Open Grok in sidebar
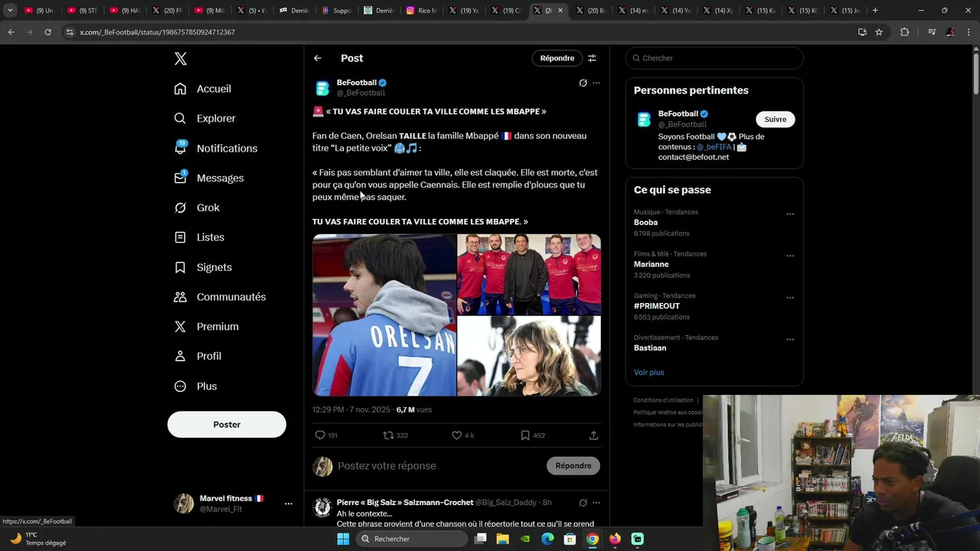 coord(197,207)
